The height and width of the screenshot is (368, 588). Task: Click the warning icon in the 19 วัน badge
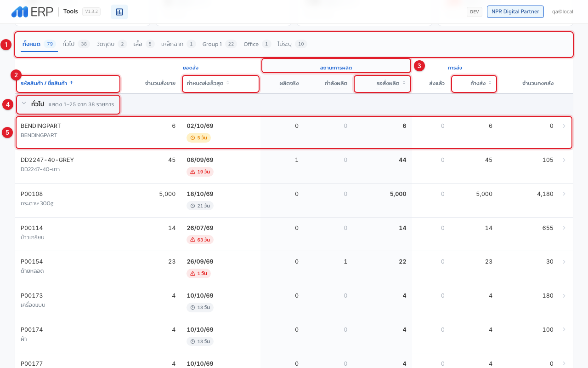[x=193, y=172]
